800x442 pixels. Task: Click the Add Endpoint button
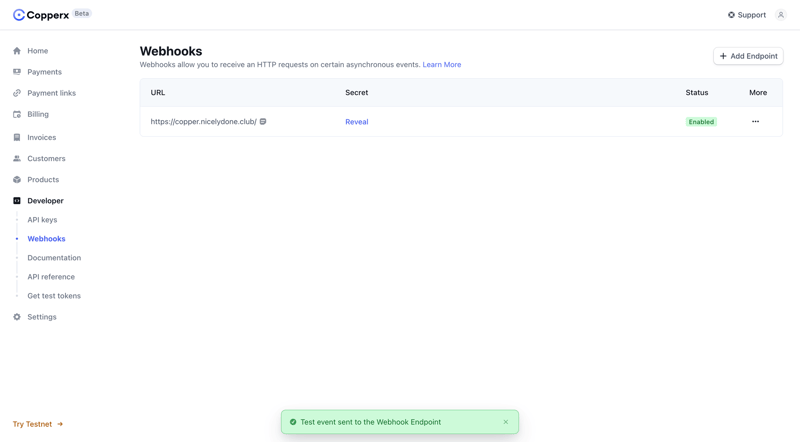click(748, 56)
